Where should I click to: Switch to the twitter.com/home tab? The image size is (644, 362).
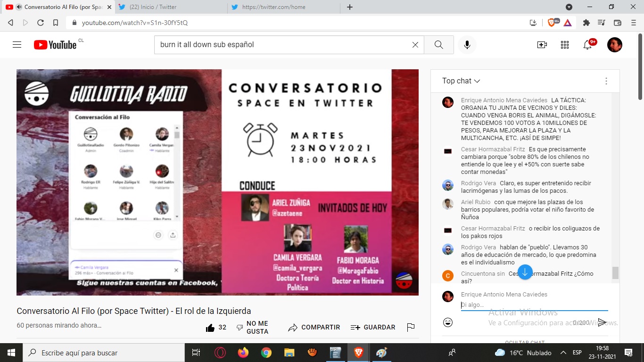(284, 7)
